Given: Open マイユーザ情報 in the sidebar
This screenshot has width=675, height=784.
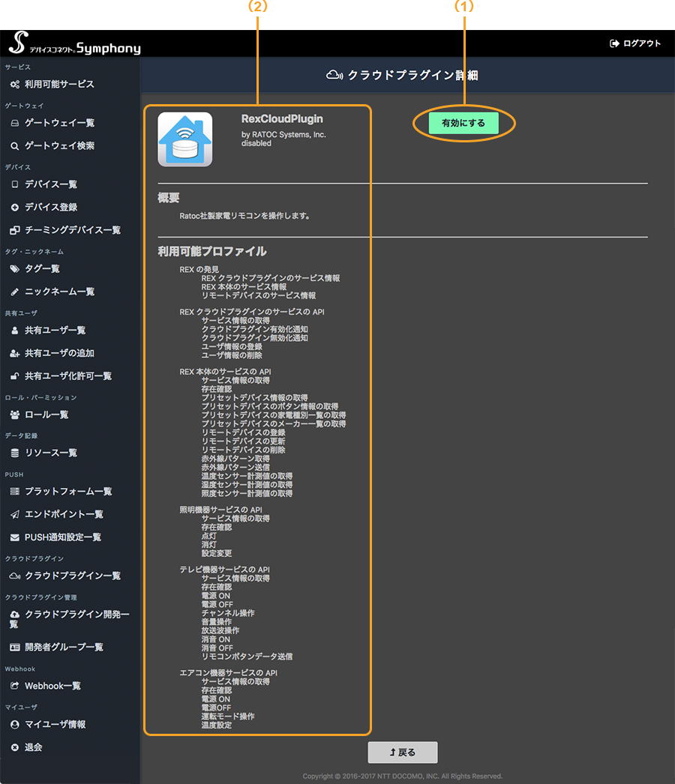Looking at the screenshot, I should click(55, 725).
